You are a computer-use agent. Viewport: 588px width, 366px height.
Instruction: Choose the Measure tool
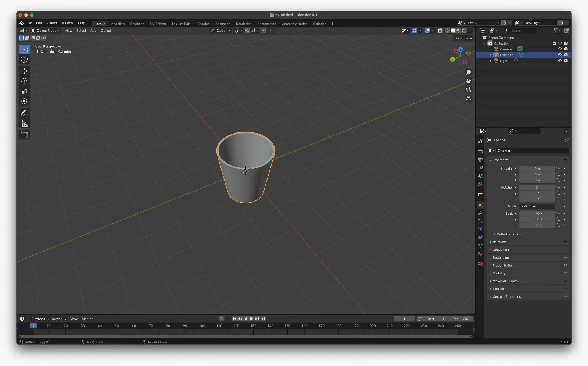24,123
